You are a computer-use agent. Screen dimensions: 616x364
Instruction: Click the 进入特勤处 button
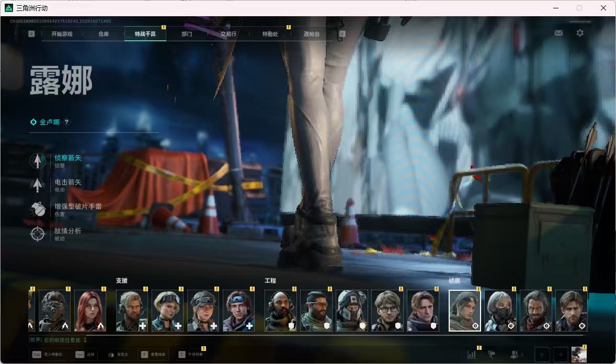pyautogui.click(x=47, y=355)
